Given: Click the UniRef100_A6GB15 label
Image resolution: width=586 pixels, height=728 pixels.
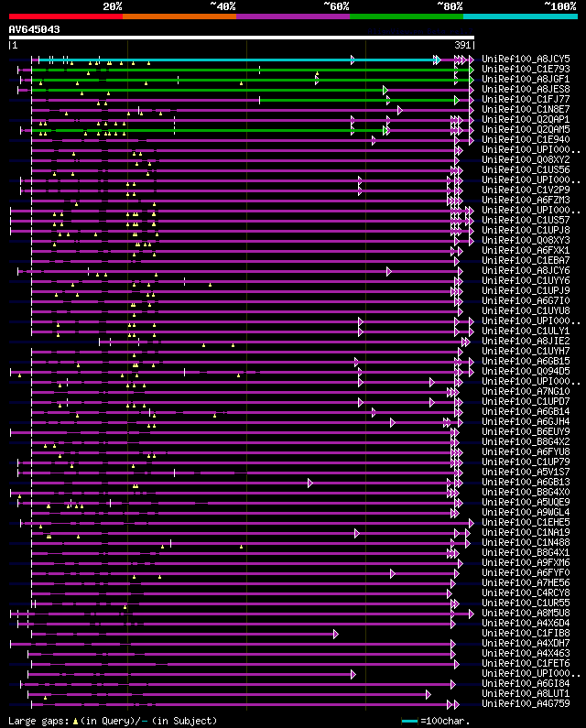Looking at the screenshot, I should click(526, 361).
